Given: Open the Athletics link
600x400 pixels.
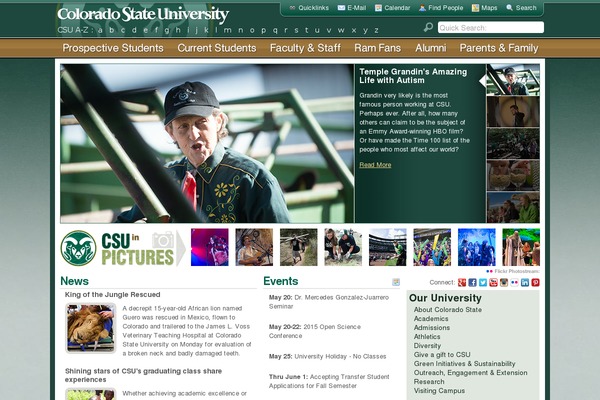Looking at the screenshot, I should (427, 337).
